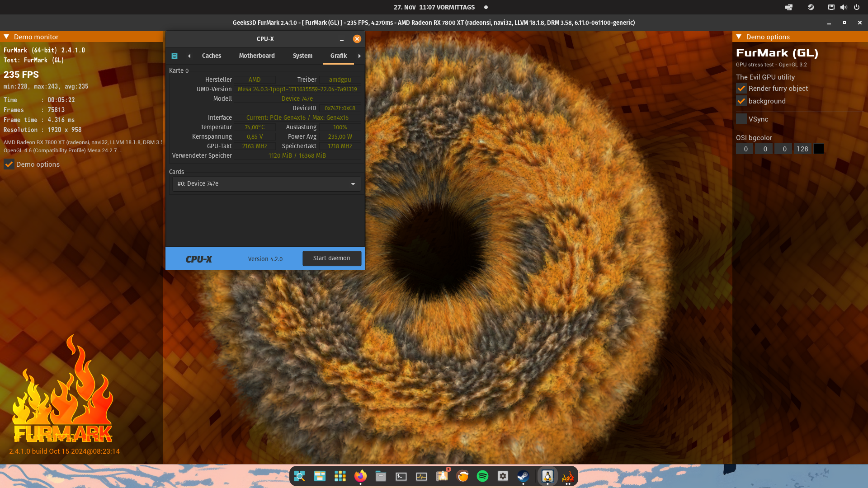Image resolution: width=868 pixels, height=488 pixels.
Task: Switch to the Motherboard tab
Action: click(x=256, y=56)
